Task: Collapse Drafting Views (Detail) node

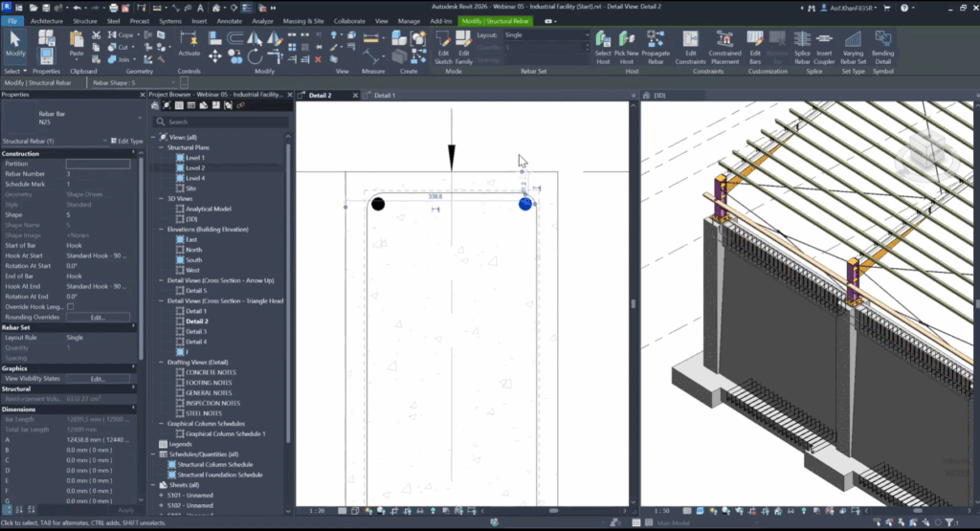Action: click(161, 363)
